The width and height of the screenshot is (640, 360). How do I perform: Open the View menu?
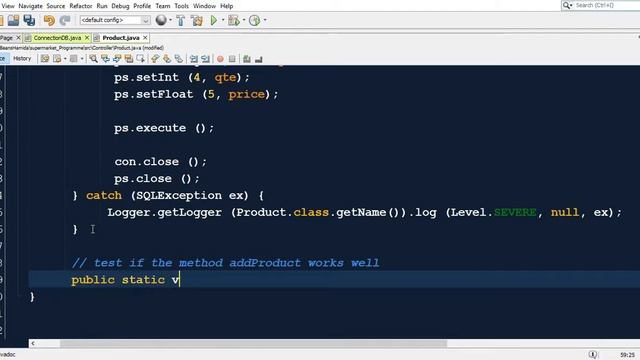[8, 6]
